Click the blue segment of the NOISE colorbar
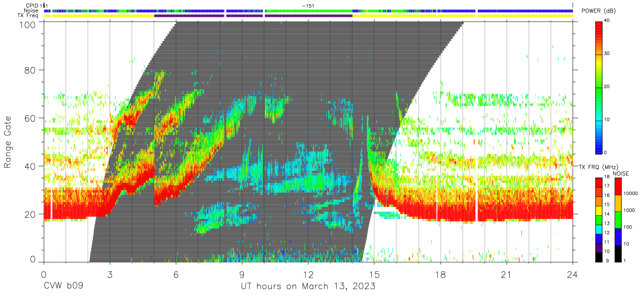Image resolution: width=644 pixels, height=297 pixels. (618, 236)
